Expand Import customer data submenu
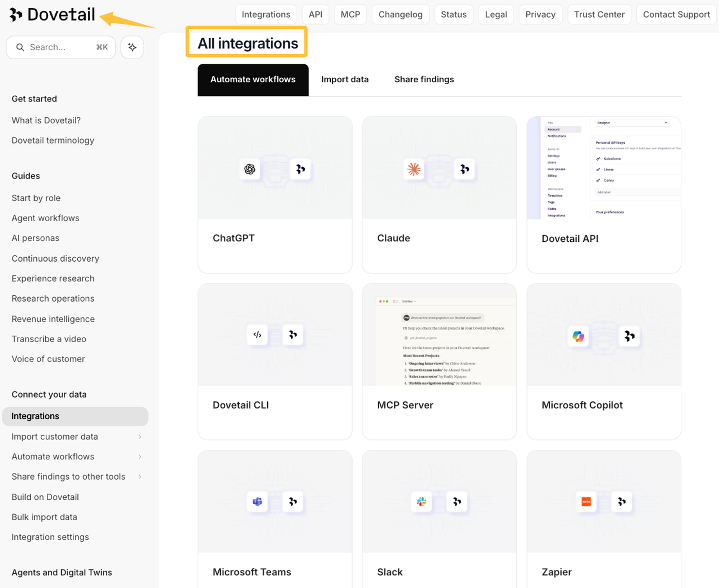Image resolution: width=719 pixels, height=588 pixels. (x=140, y=437)
